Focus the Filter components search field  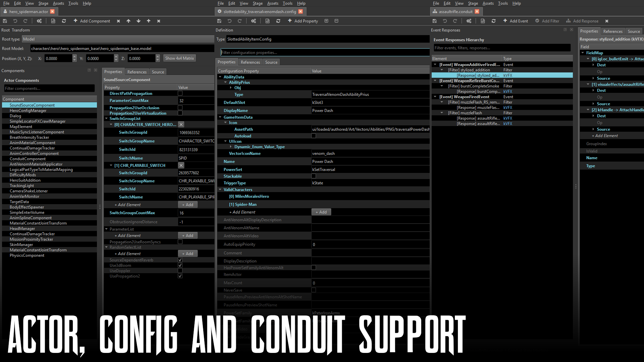point(49,88)
